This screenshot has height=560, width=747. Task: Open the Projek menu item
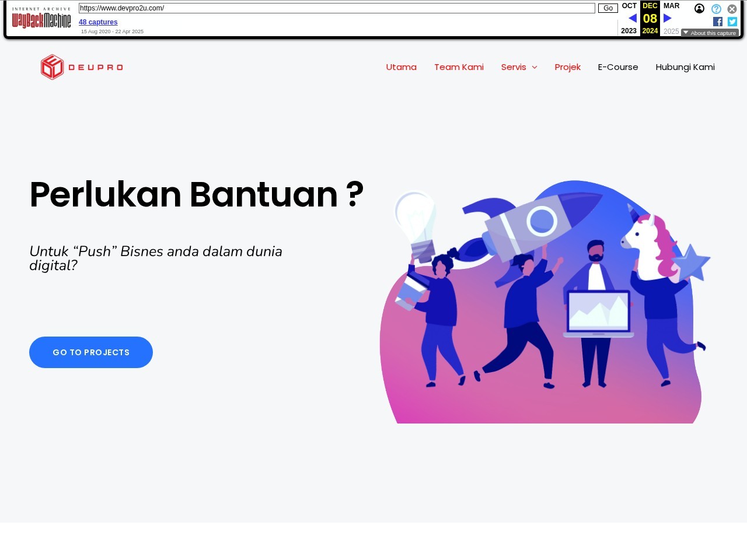pos(567,67)
